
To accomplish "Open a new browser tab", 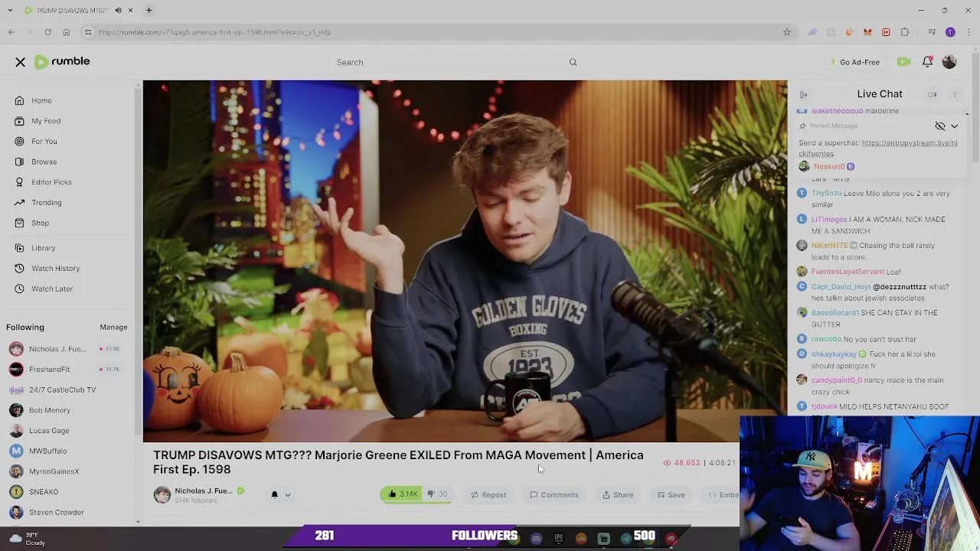I will click(149, 11).
